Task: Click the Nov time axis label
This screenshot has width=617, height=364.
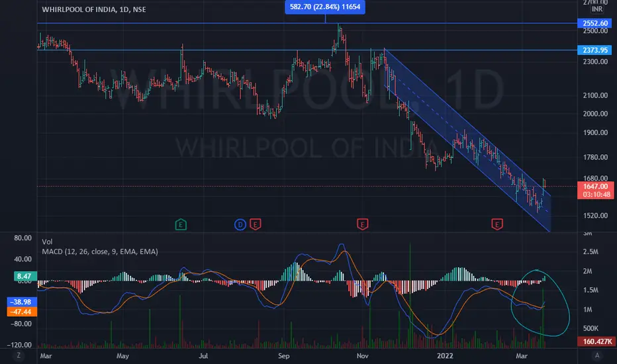Action: 362,356
